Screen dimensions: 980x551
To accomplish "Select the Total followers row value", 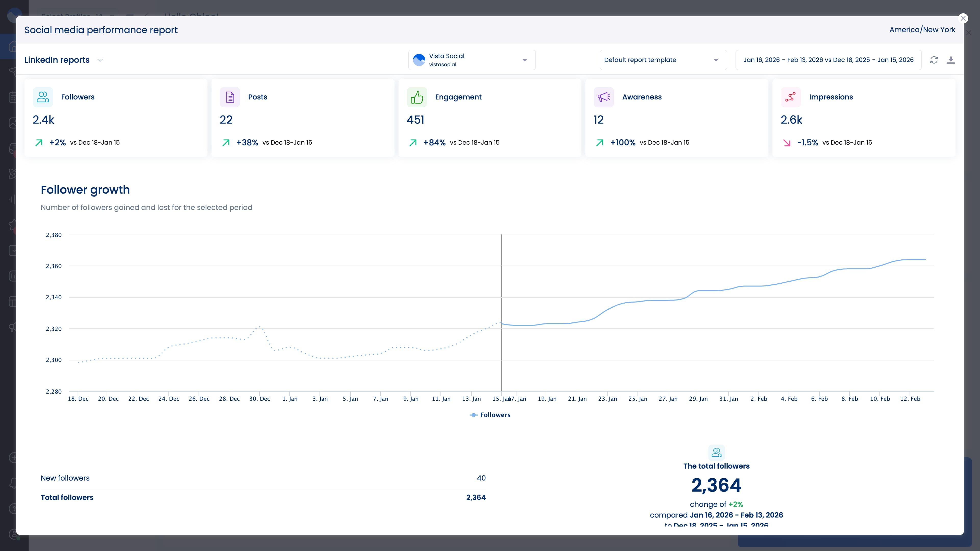I will (x=476, y=497).
